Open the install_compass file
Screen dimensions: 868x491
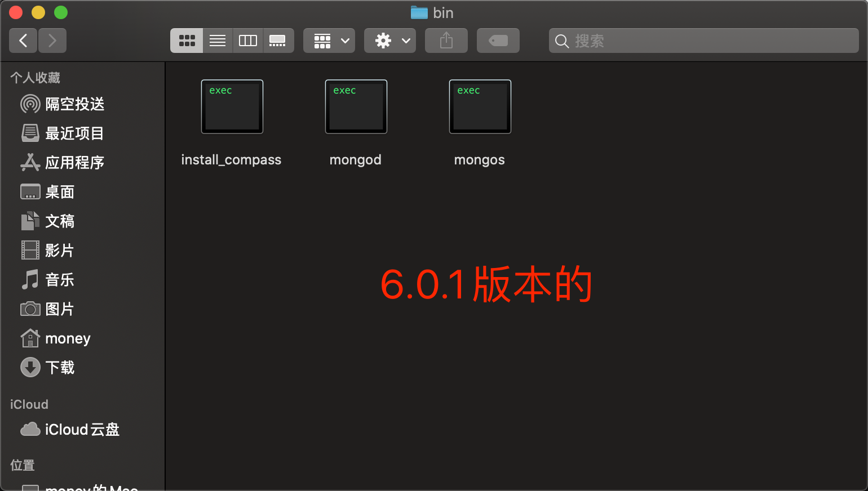tap(232, 106)
